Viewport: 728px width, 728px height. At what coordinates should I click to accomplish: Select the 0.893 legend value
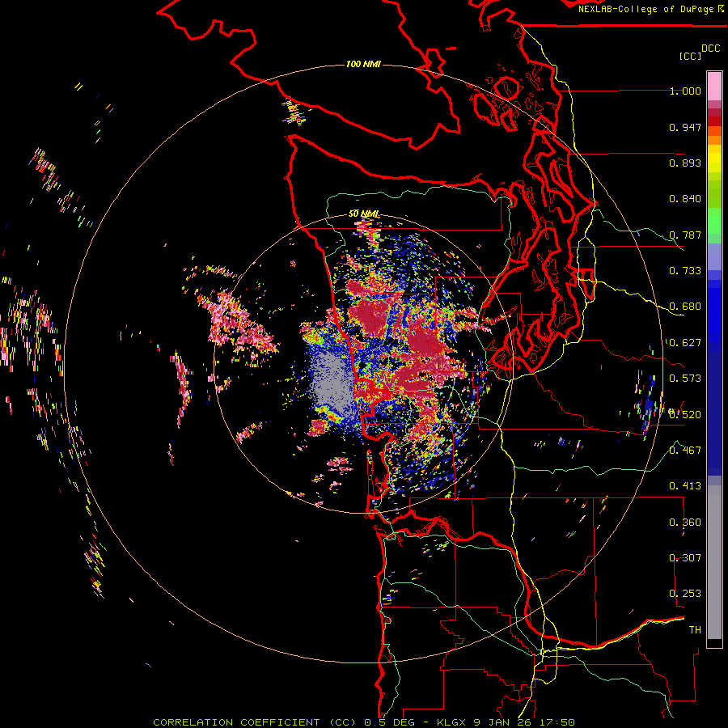(685, 163)
